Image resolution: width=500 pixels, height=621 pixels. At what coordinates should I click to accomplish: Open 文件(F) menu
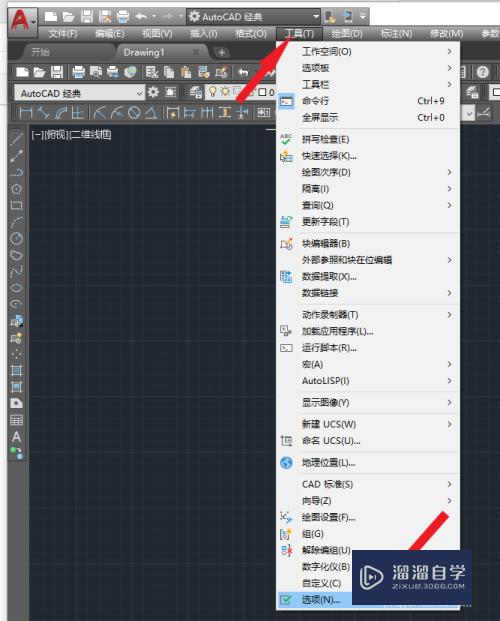click(x=63, y=34)
